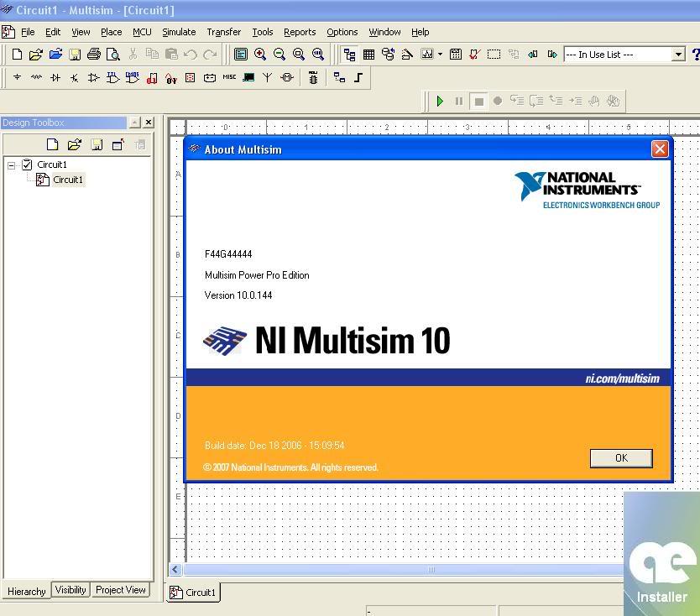The height and width of the screenshot is (616, 700).
Task: Open the Simulate menu
Action: [x=179, y=32]
